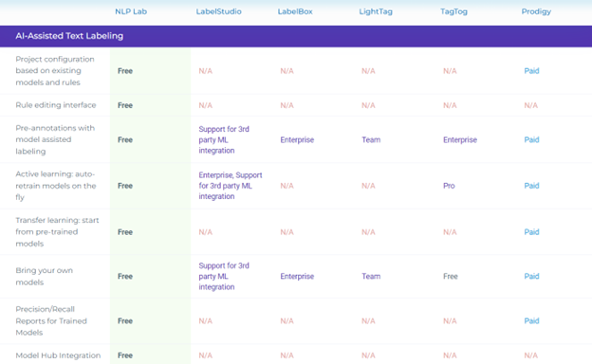This screenshot has width=592, height=364.
Task: Click Prodigy 'Paid' in Active learning row
Action: pyautogui.click(x=531, y=186)
